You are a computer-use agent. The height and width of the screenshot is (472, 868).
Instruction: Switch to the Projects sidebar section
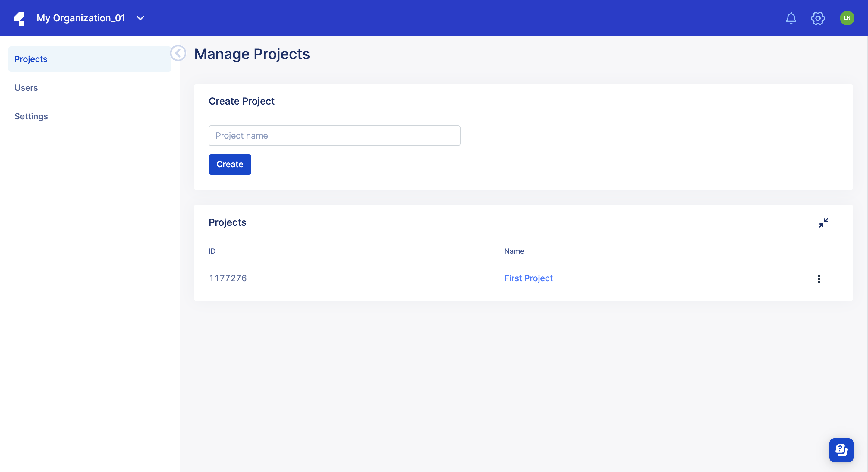pos(31,59)
